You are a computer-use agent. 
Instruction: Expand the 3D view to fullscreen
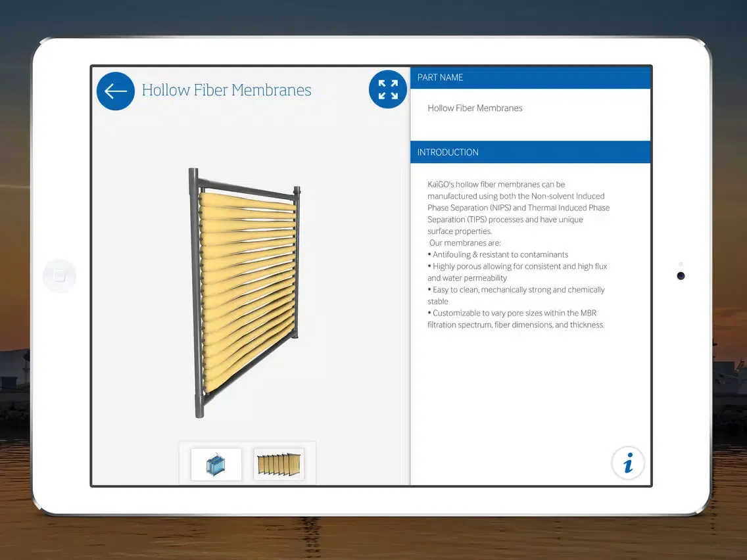[388, 89]
